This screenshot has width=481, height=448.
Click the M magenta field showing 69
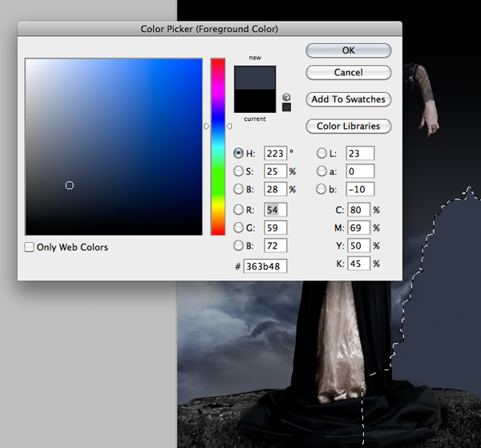(358, 228)
